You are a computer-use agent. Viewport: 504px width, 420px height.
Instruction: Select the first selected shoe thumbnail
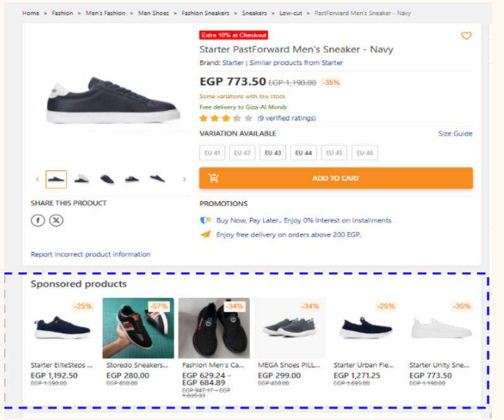tap(56, 179)
